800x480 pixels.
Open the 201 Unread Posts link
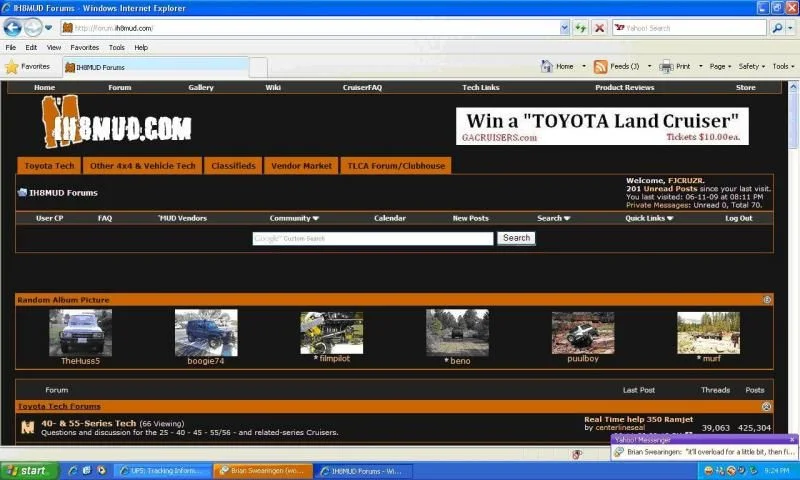[661, 189]
